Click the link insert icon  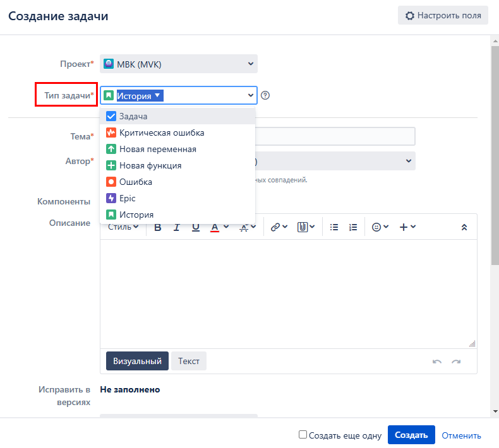pyautogui.click(x=279, y=228)
